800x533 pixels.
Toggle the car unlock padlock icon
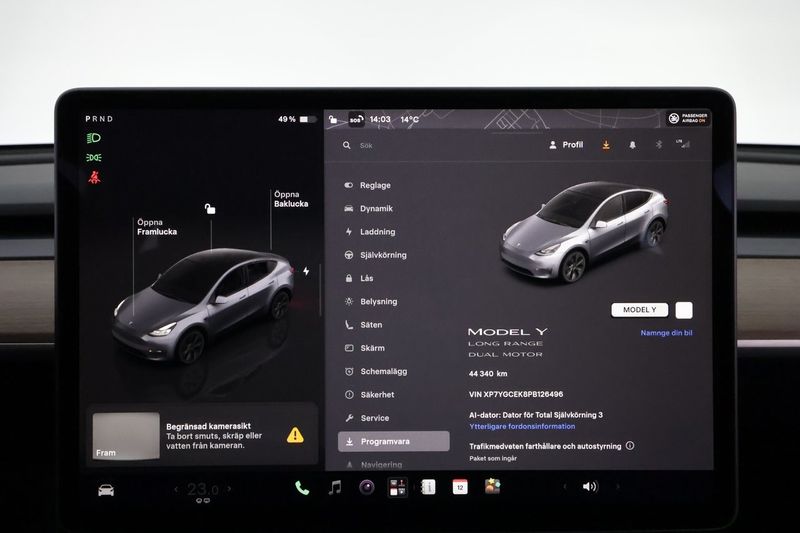210,209
